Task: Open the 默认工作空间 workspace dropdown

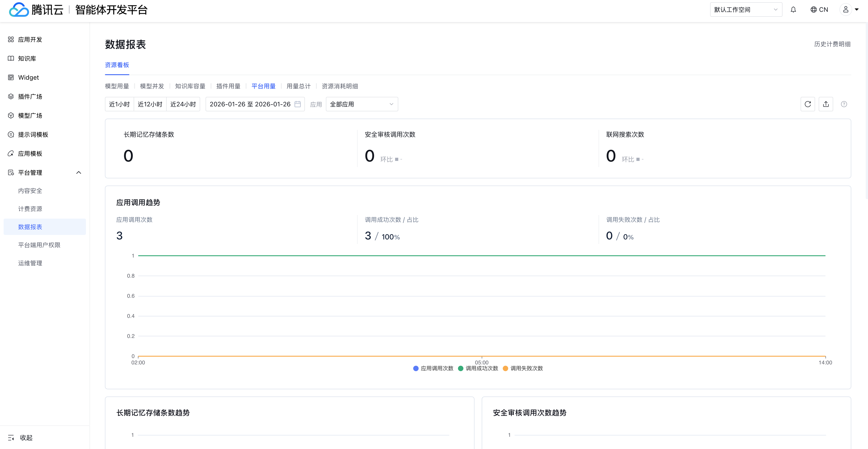Action: pyautogui.click(x=746, y=10)
